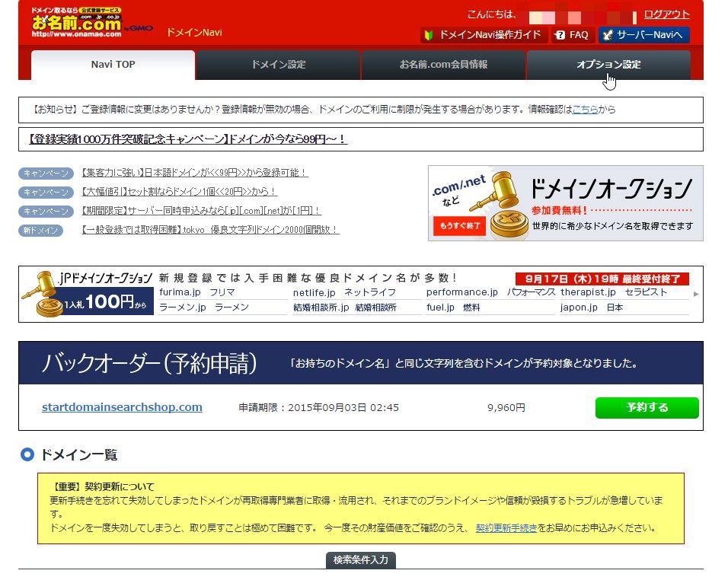Click the green 予約する button
Viewport: 728px width, 580px height.
click(647, 408)
